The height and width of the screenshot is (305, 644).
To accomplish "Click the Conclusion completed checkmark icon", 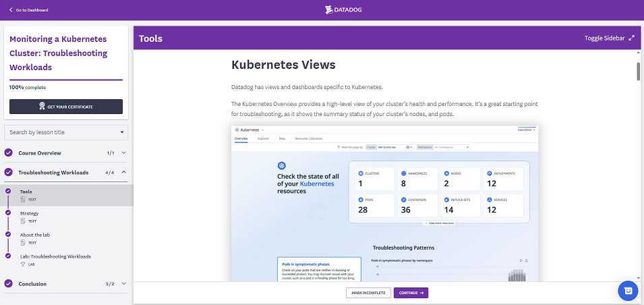I will (x=8, y=283).
